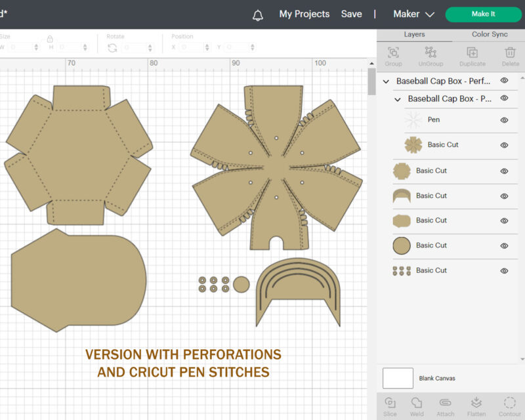Select the Slice tool

coord(390,403)
